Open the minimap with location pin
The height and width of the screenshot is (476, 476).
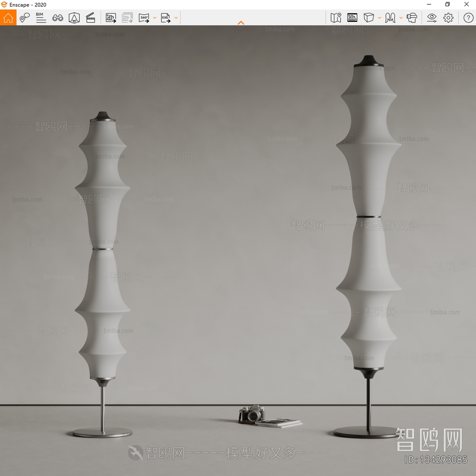tap(336, 18)
